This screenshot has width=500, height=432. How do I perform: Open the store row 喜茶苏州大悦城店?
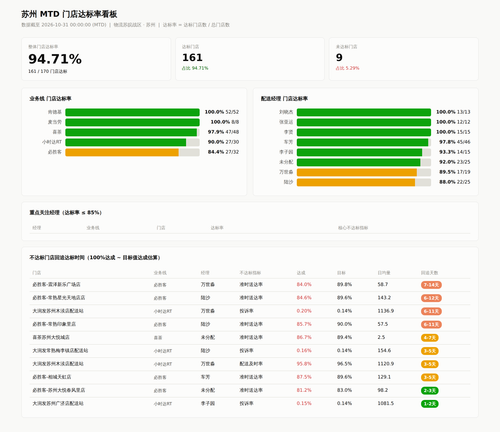click(250, 338)
